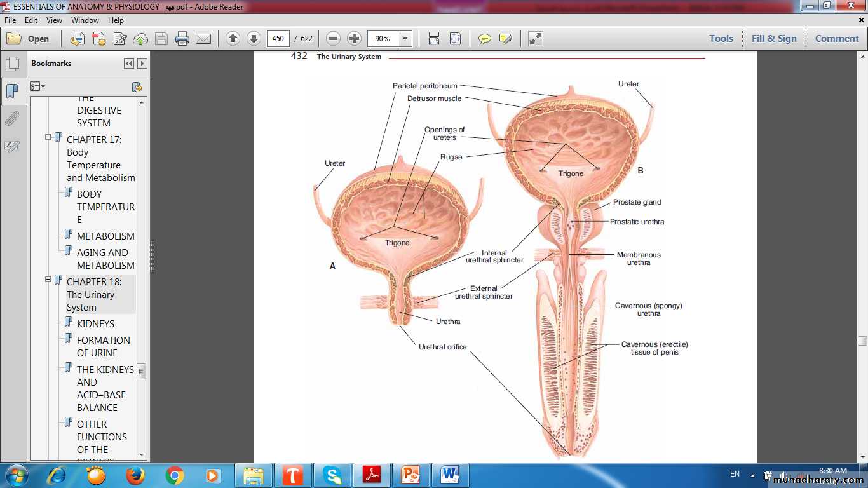The image size is (868, 488).
Task: Open the zoom percentage dropdown
Action: click(405, 39)
